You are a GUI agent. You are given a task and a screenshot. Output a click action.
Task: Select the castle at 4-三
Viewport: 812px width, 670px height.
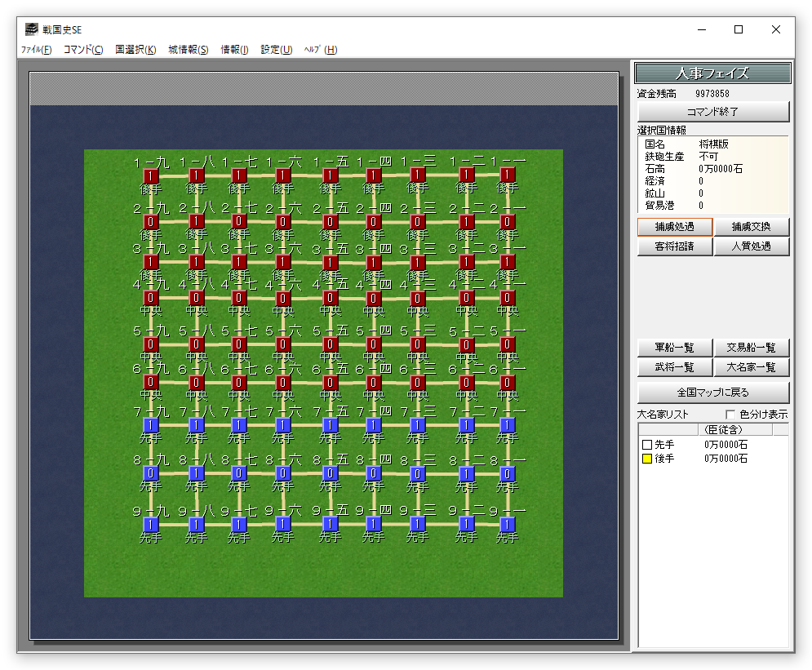(x=418, y=299)
